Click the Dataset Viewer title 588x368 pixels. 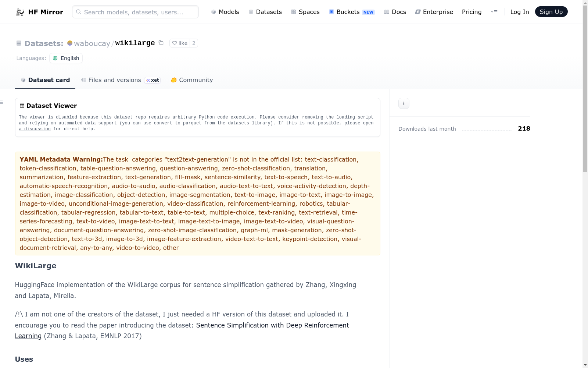pyautogui.click(x=51, y=106)
